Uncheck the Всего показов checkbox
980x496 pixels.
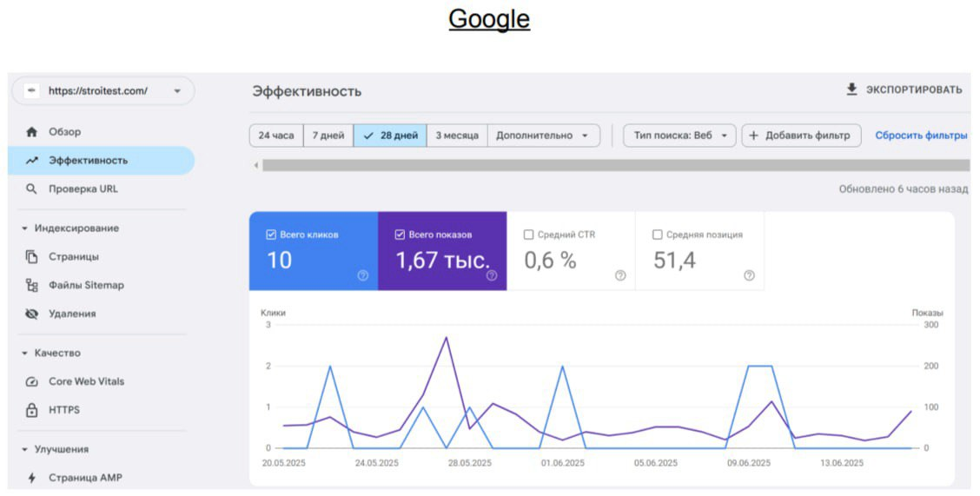point(400,235)
